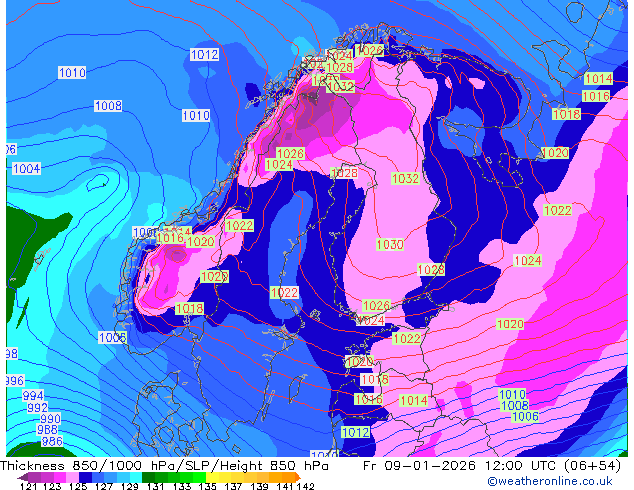Click the darkest green legend swatch

(148, 477)
